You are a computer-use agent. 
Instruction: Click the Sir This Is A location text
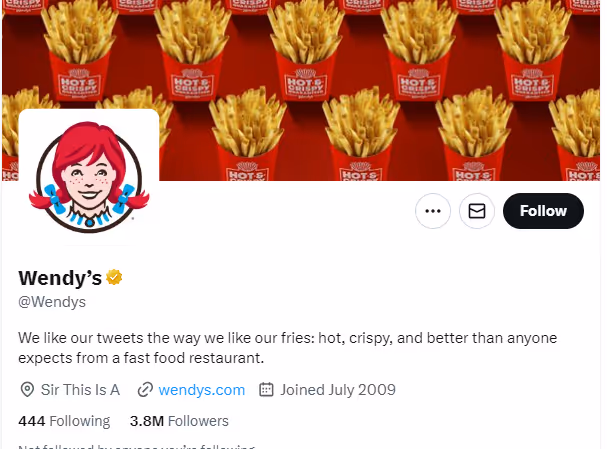[80, 390]
